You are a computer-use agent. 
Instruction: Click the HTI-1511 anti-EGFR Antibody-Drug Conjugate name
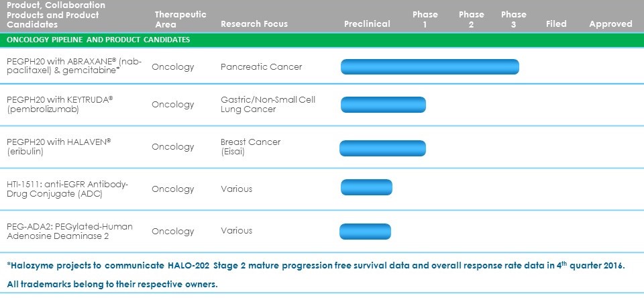click(x=66, y=189)
